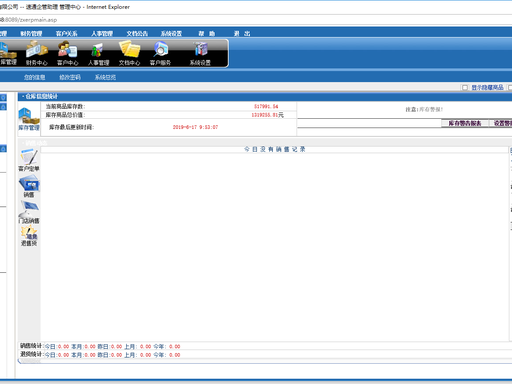Open the 销售 blue sales icon
Screen dimensions: 512x384
[x=29, y=187]
